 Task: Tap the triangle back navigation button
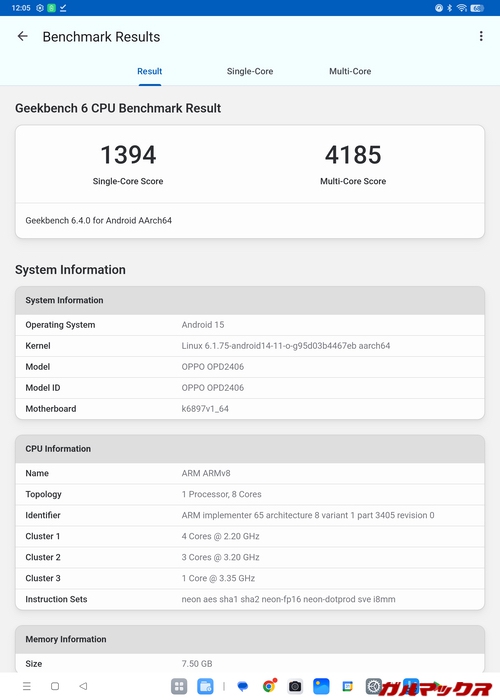coord(83,686)
